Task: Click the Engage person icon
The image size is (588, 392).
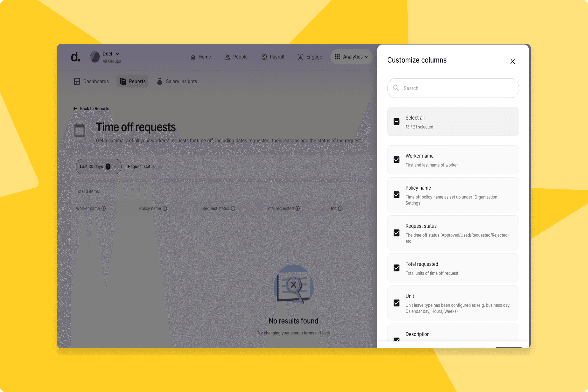Action: click(301, 57)
